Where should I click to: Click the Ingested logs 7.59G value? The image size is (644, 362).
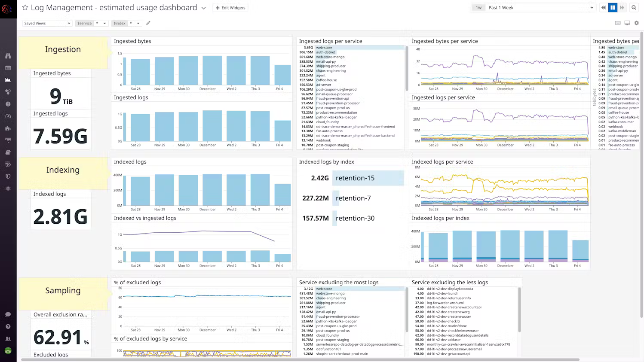tap(60, 136)
